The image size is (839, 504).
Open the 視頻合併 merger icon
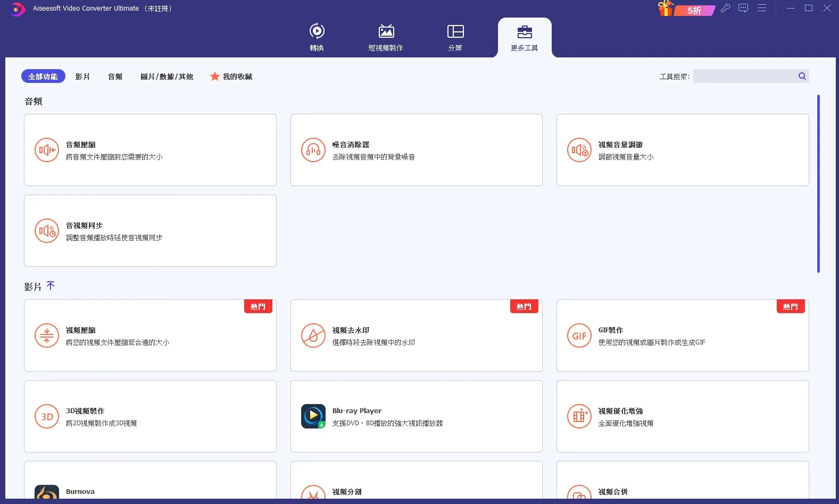click(x=579, y=492)
